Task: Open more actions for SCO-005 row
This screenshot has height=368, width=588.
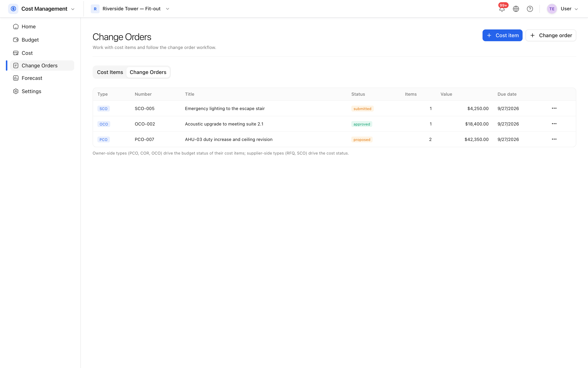Action: point(554,108)
